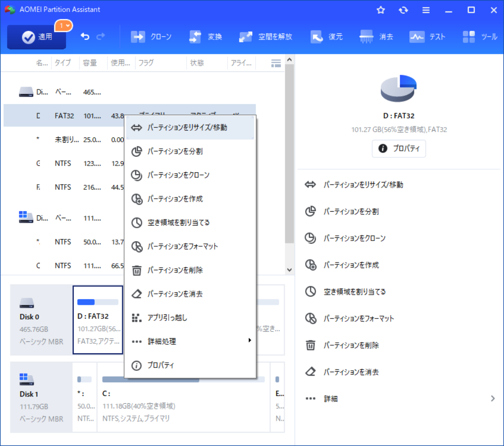The height and width of the screenshot is (446, 504).
Task: Select Create Partition (パーティションを作成) in context menu
Action: click(x=190, y=199)
